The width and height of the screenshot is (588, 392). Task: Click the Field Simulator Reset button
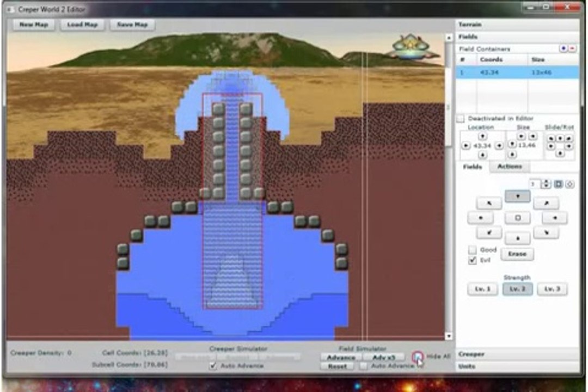tap(337, 366)
